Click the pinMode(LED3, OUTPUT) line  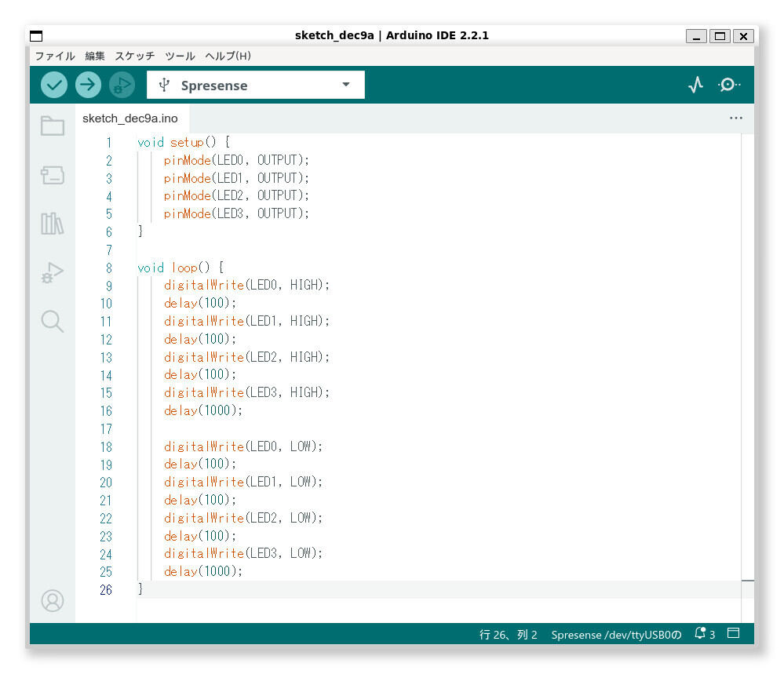pyautogui.click(x=236, y=214)
